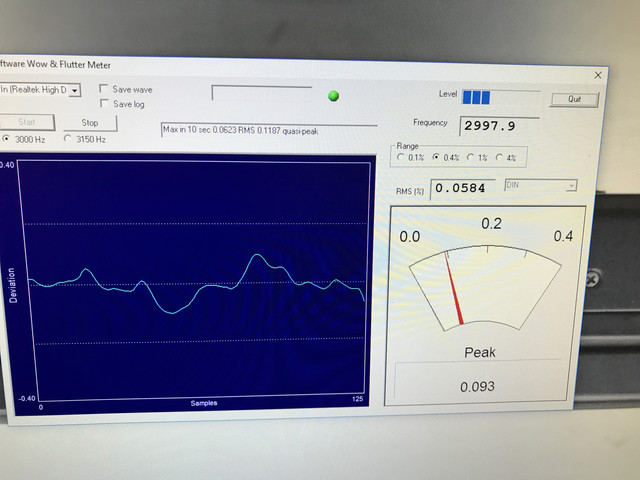This screenshot has width=640, height=480.
Task: Click the 'Max in 10 sec' status text
Action: (x=240, y=131)
